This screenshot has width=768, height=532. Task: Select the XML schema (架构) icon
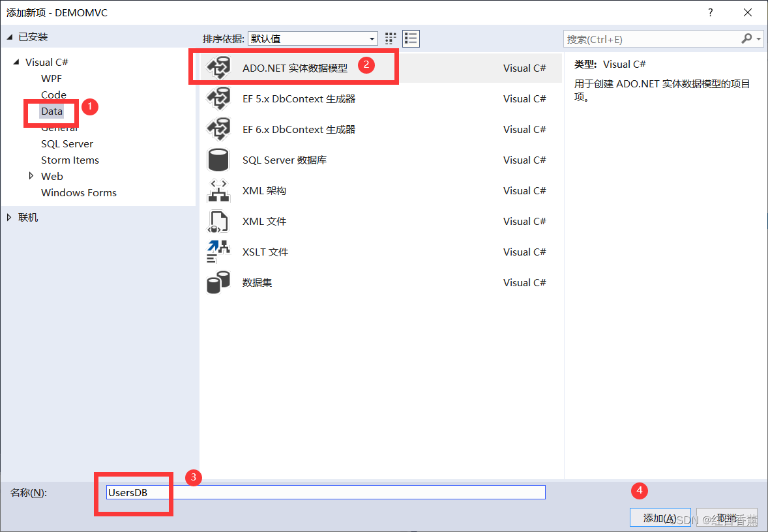218,190
